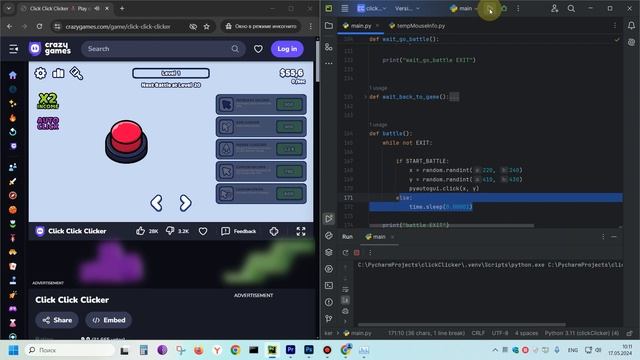Click the big red button in the game
Screen dimensions: 640x360
point(127,141)
